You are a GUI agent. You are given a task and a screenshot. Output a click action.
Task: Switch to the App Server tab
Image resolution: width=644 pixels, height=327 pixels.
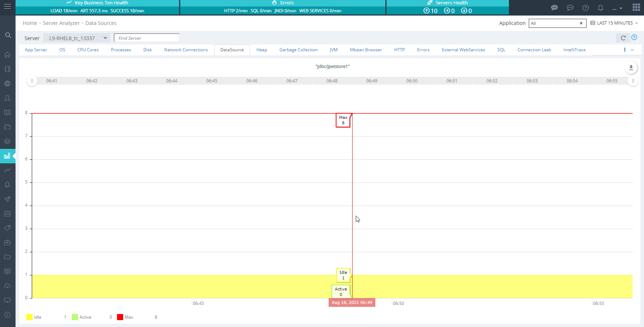click(36, 50)
